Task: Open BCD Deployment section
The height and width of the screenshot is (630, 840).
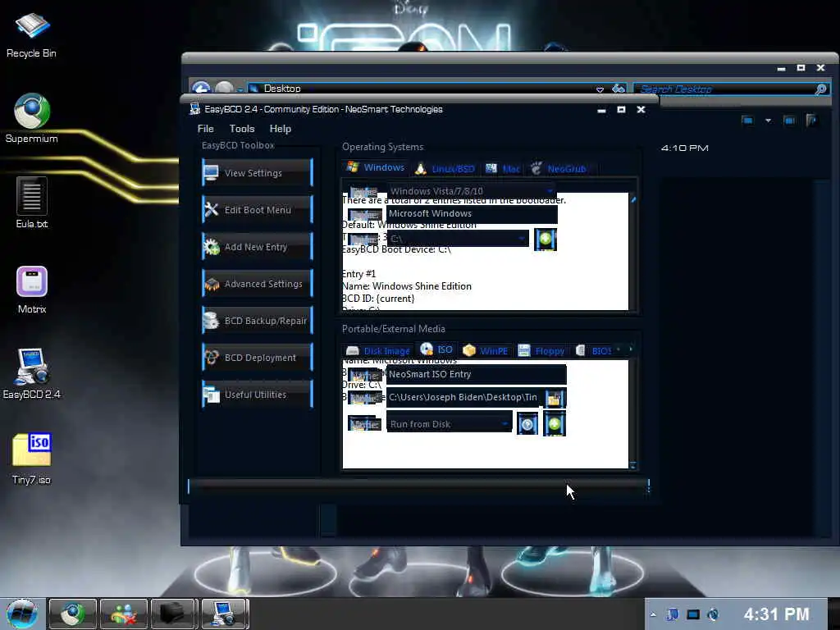Action: 257,358
